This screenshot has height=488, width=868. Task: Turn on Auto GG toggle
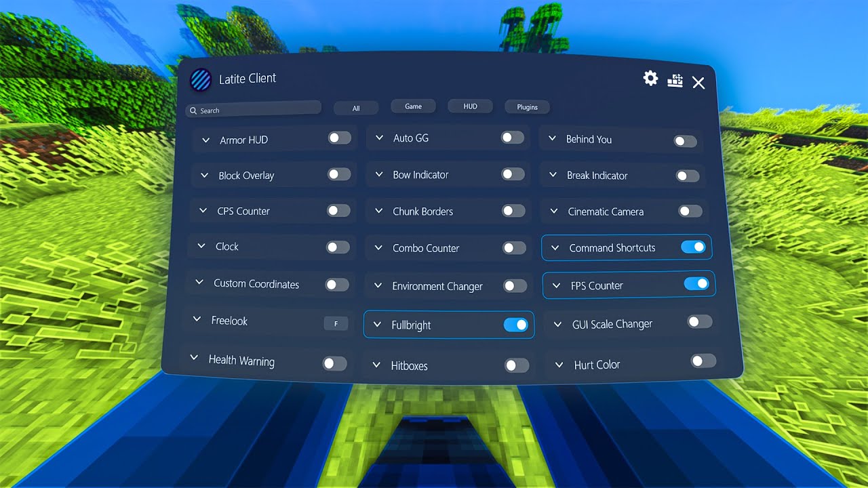tap(513, 138)
